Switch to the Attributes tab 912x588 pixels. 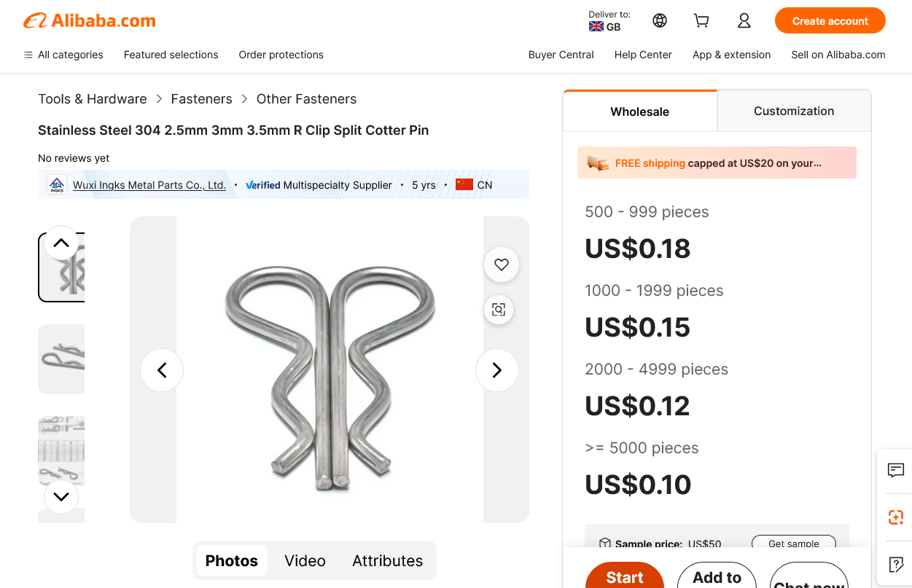[x=387, y=560]
